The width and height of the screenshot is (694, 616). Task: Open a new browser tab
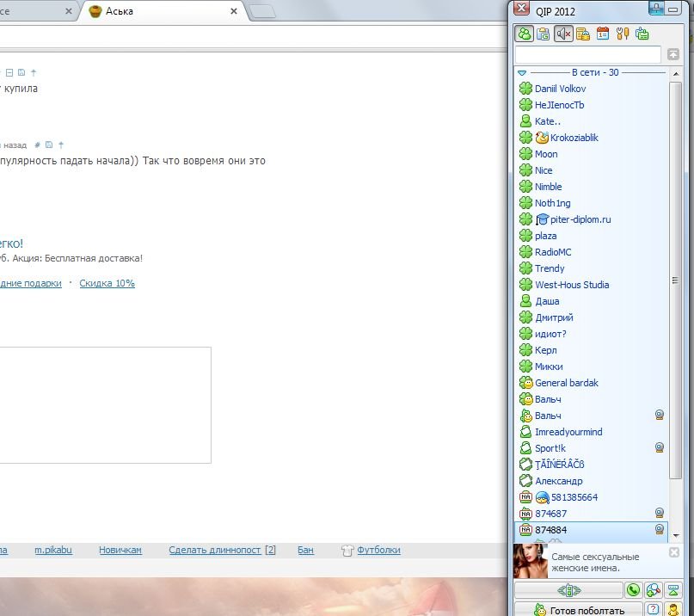262,12
